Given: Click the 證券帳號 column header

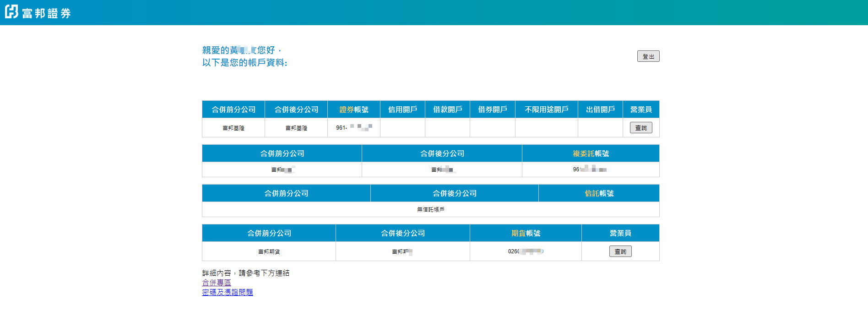Looking at the screenshot, I should click(353, 109).
